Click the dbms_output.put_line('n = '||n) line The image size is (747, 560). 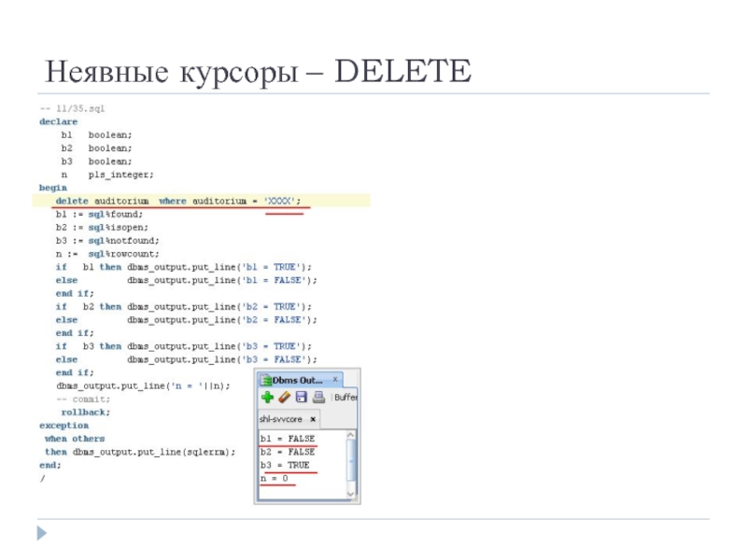point(143,385)
